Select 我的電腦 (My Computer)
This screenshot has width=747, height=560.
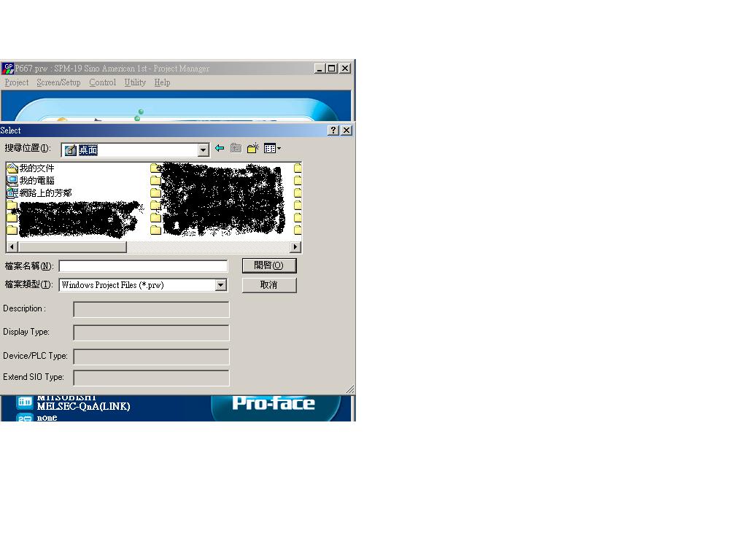click(x=36, y=181)
